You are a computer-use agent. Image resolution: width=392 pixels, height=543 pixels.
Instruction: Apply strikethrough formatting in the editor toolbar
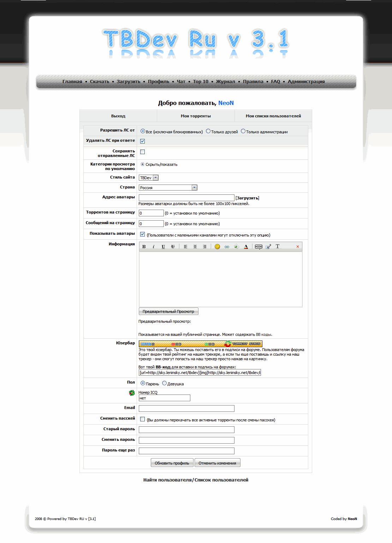pyautogui.click(x=173, y=246)
